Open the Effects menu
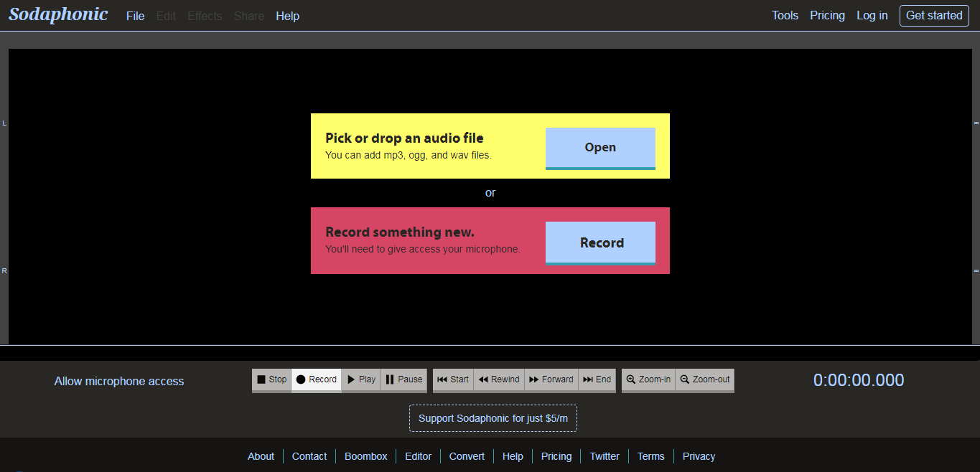Viewport: 980px width, 472px height. coord(205,16)
